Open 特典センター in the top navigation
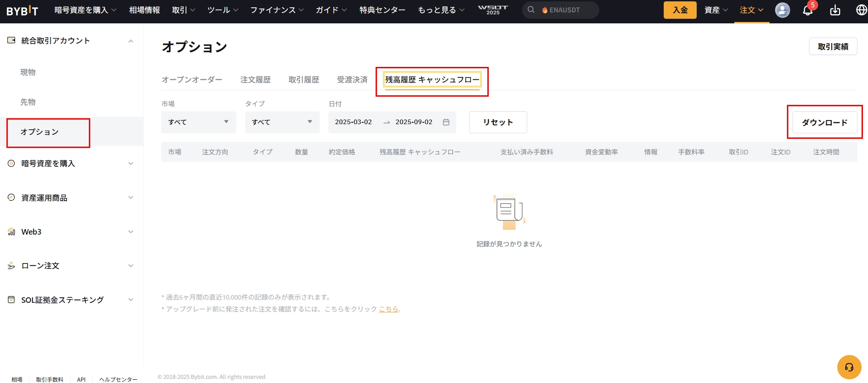Screen dimensions: 868x383 (x=382, y=10)
